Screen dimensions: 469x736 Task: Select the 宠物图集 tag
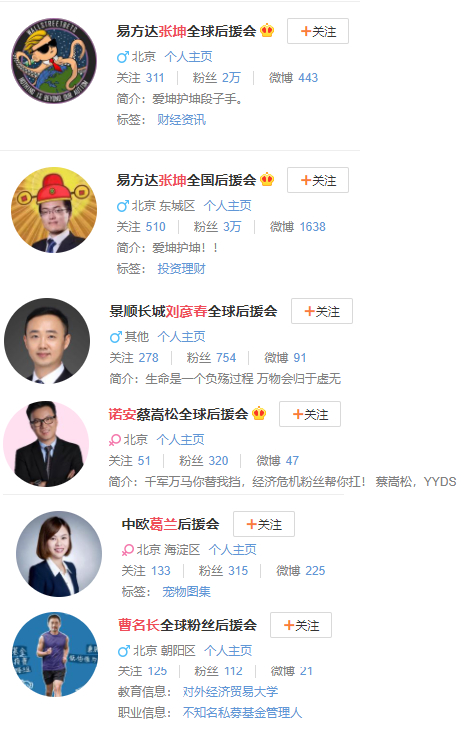coord(186,592)
